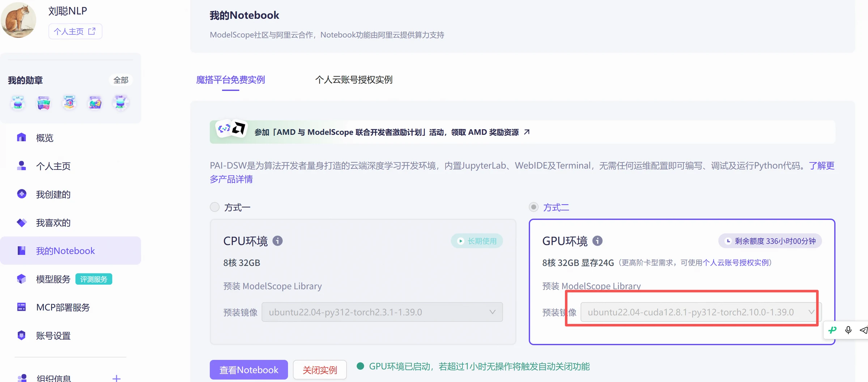The height and width of the screenshot is (382, 868).
Task: Click the play icon in 长期使用 badge
Action: [x=460, y=241]
